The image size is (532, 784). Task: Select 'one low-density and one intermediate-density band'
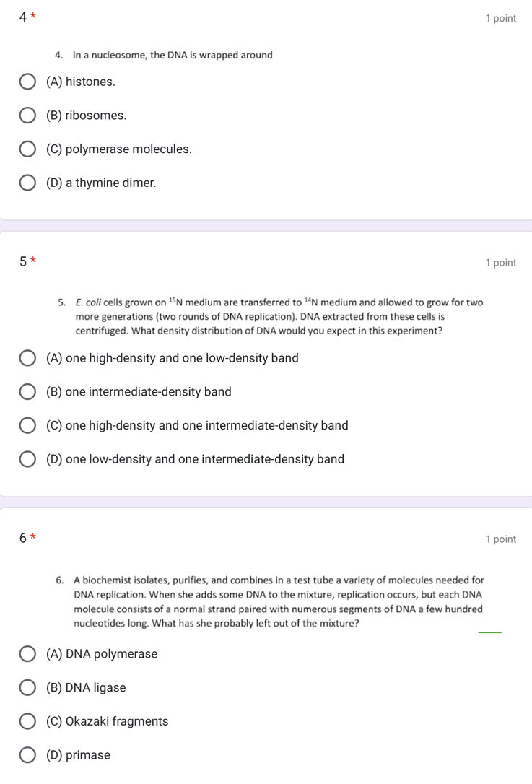[27, 460]
